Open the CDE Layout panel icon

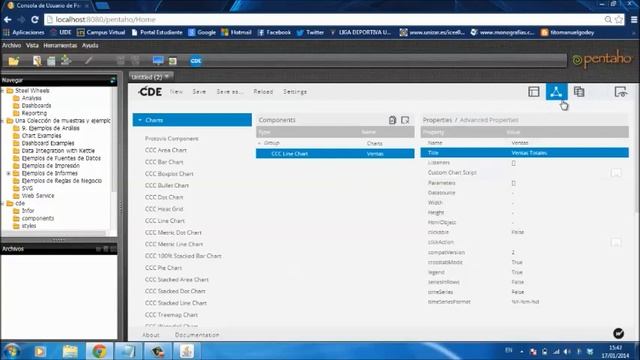click(534, 92)
